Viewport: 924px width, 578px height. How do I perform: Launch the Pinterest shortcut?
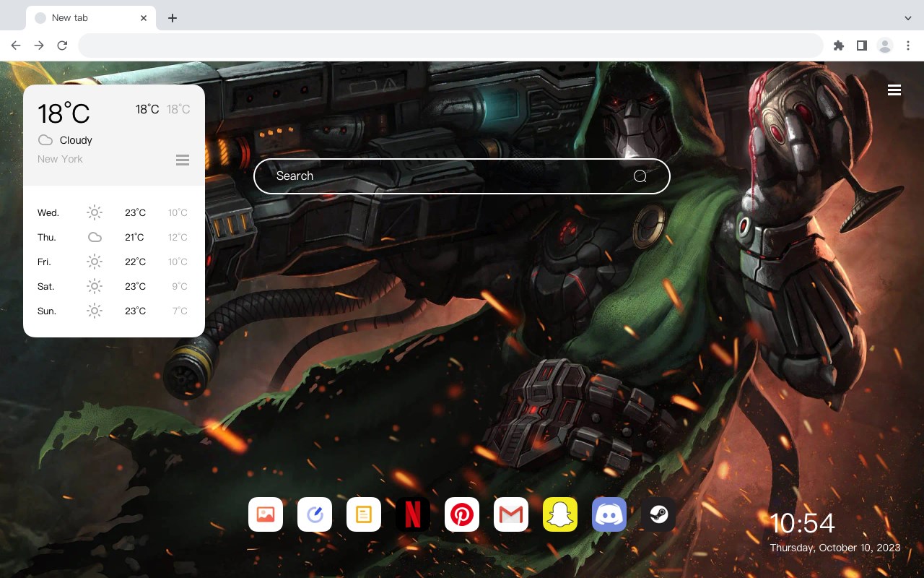(462, 514)
